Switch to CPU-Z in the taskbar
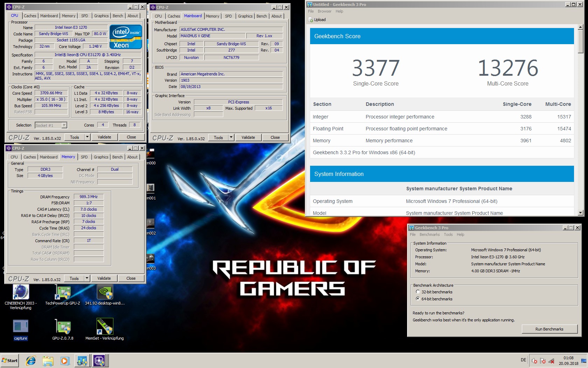Screen dimensions: 588x368 point(99,360)
